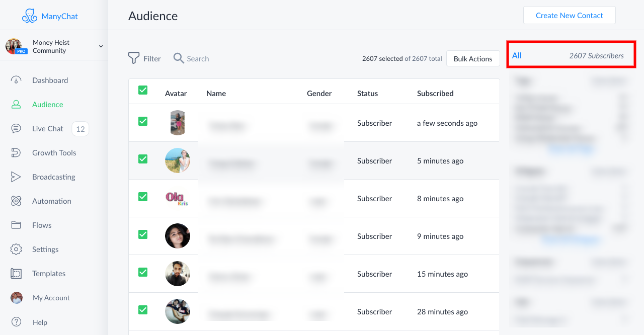Screen dimensions: 644x335
Task: Open Automation atom icon
Action: coord(16,201)
